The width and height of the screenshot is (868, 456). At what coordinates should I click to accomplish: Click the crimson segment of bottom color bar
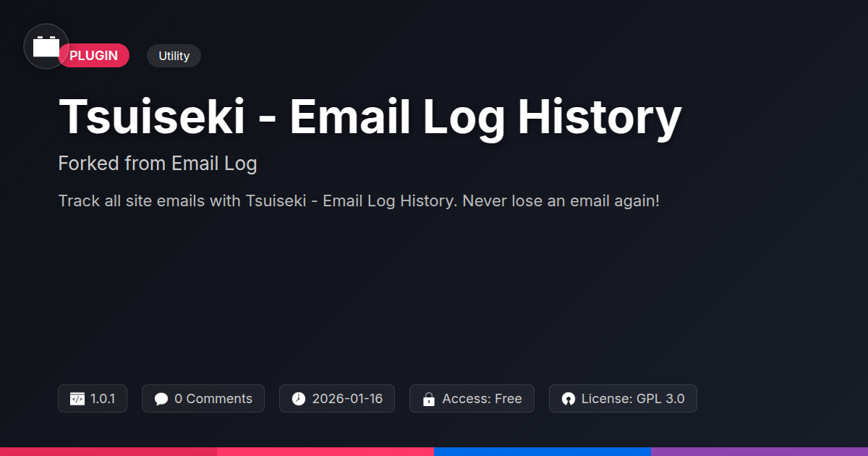(109, 452)
